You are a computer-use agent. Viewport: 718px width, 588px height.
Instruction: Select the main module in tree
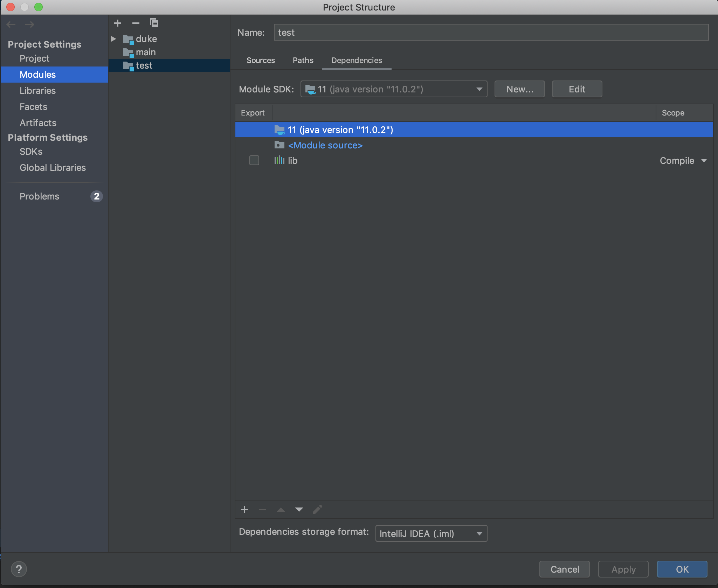pyautogui.click(x=146, y=52)
